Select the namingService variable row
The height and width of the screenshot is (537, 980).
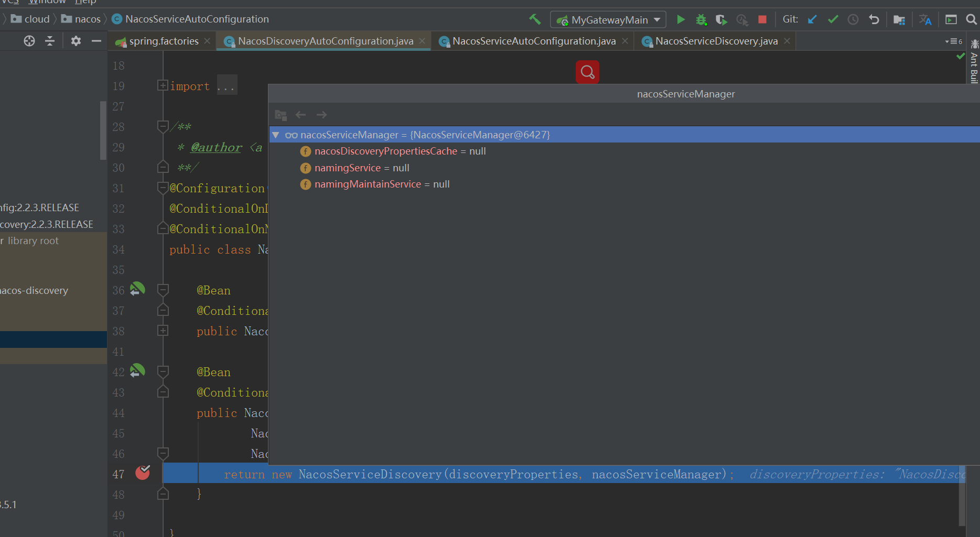348,168
